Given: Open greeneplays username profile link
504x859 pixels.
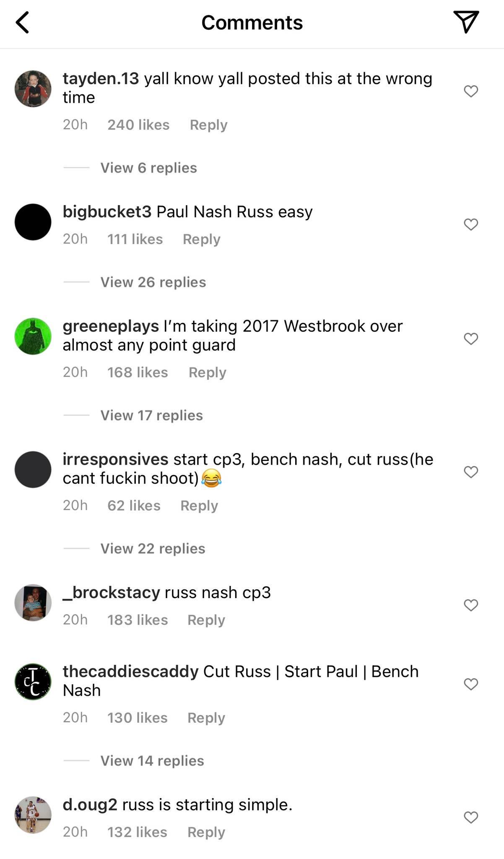Looking at the screenshot, I should 111,326.
